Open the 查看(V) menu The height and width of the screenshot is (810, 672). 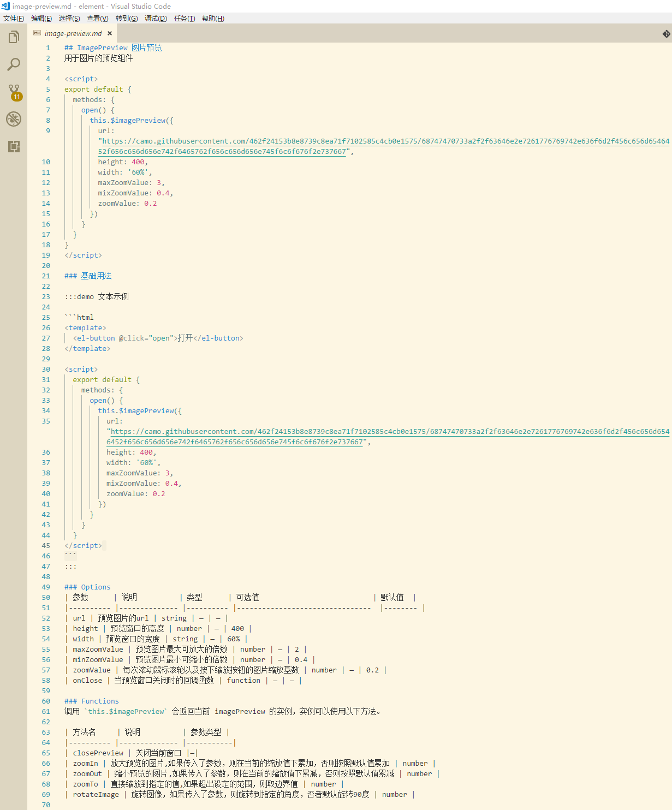coord(98,19)
